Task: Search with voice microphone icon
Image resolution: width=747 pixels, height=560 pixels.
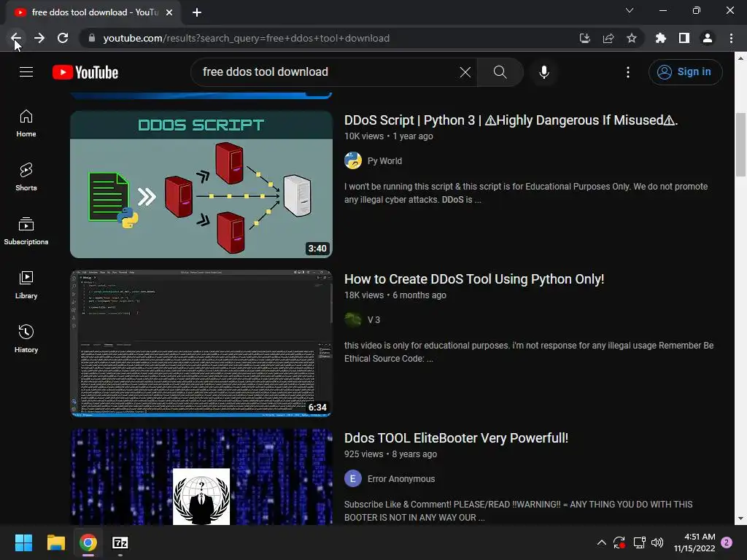Action: coord(544,72)
